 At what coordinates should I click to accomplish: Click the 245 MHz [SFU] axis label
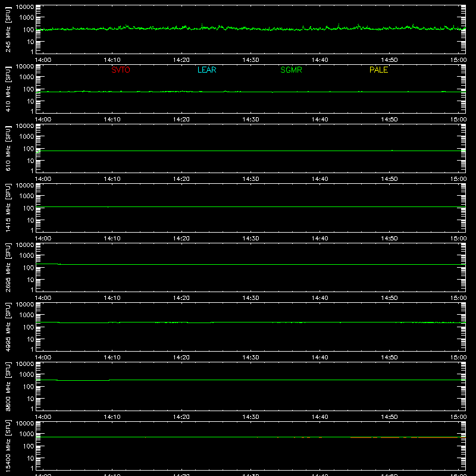[8, 30]
